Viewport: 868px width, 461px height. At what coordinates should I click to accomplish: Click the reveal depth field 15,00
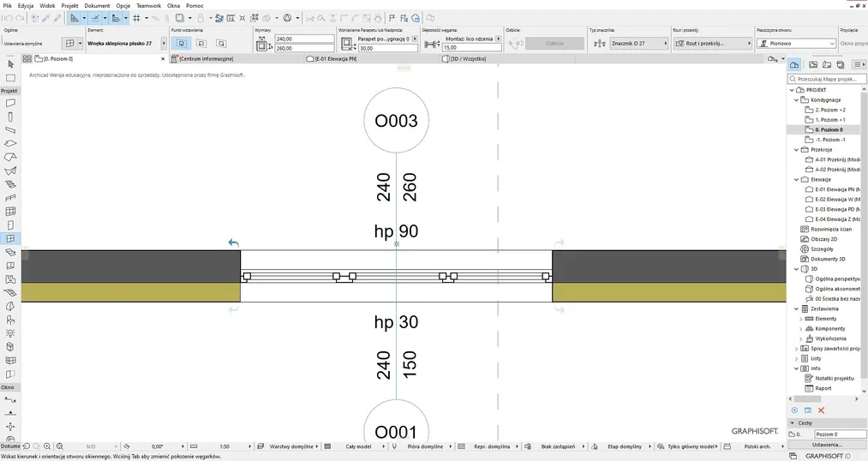coord(471,48)
